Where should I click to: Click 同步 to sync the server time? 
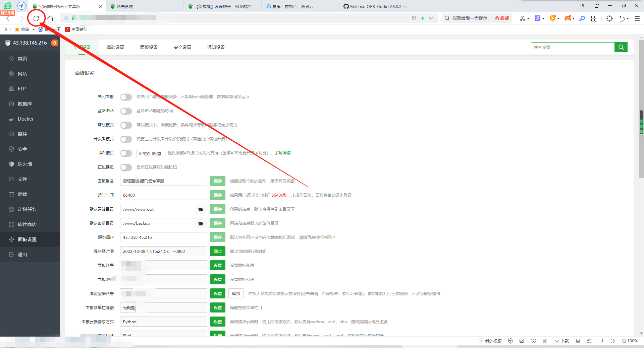(218, 252)
